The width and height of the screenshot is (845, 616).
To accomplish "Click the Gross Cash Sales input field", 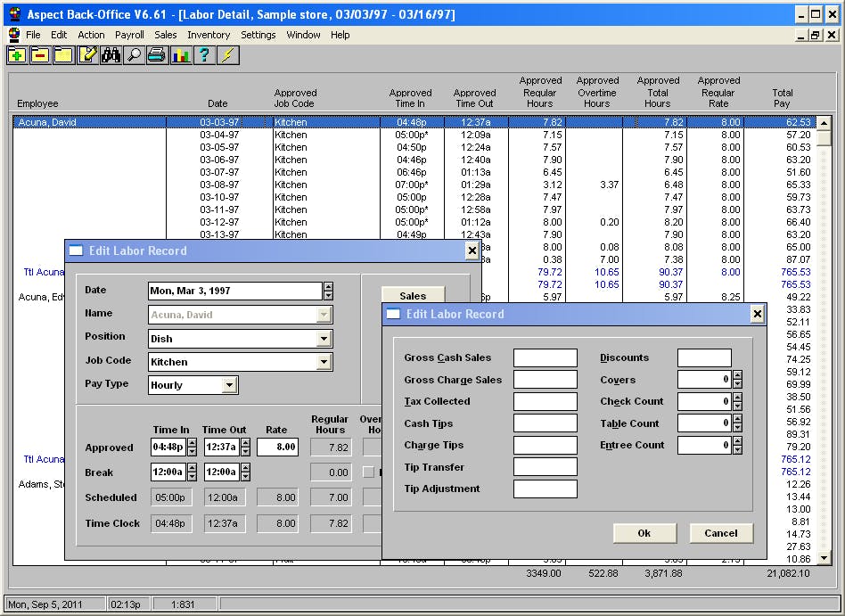I will 545,358.
